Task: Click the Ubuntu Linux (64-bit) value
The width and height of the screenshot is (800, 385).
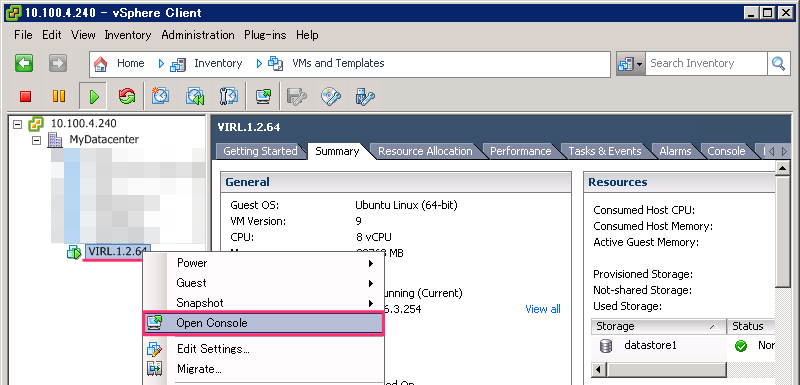Action: point(406,206)
